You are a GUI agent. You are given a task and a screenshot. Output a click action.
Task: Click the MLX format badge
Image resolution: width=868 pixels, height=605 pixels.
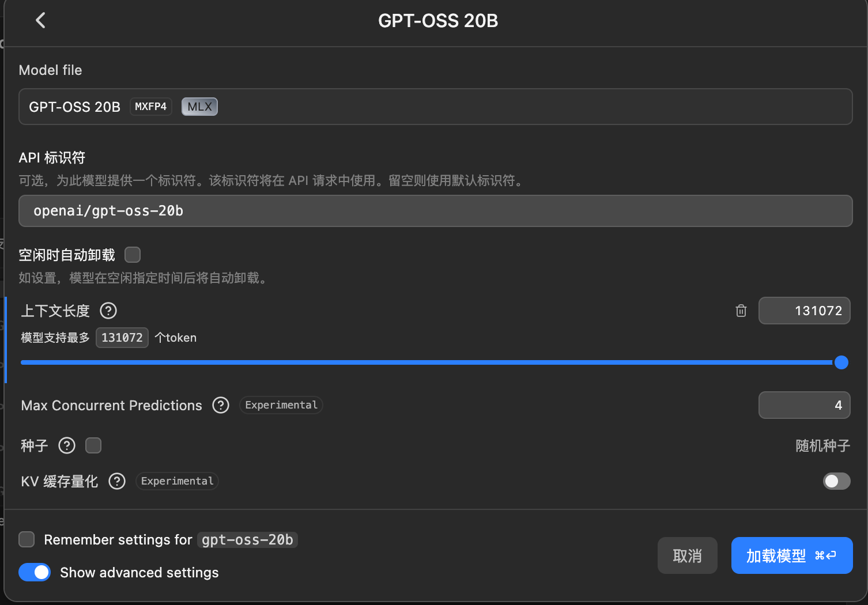pyautogui.click(x=199, y=107)
